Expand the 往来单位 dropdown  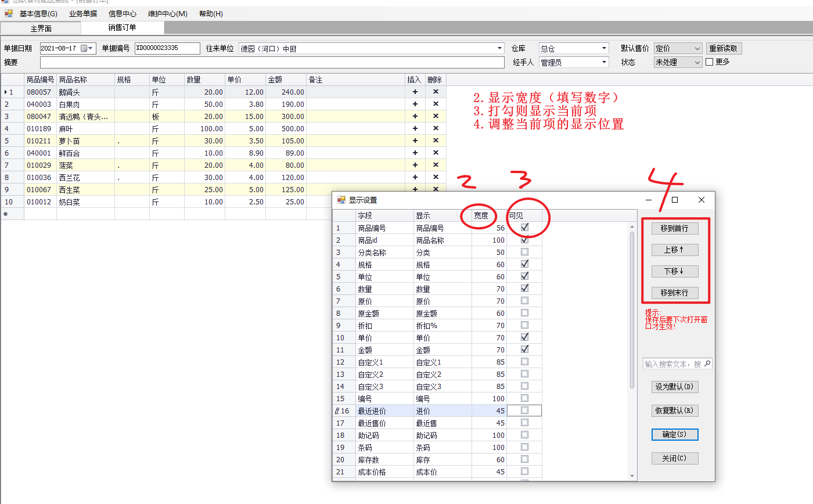tap(500, 49)
